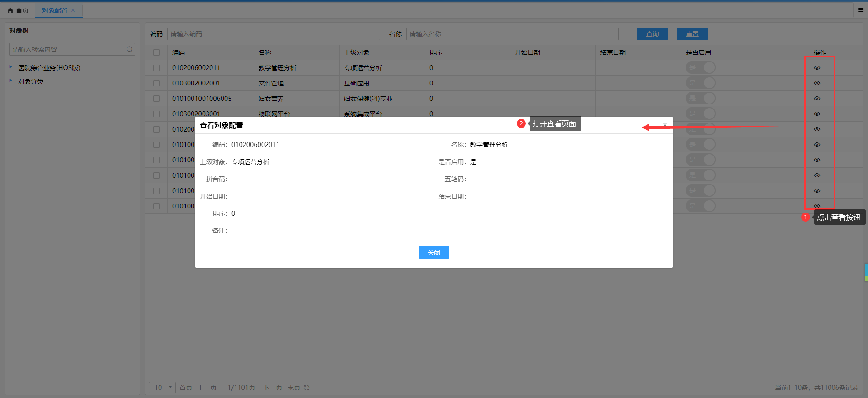This screenshot has height=398, width=868.
Task: Toggle 是否启用 switch for 教学管理分析
Action: [700, 68]
